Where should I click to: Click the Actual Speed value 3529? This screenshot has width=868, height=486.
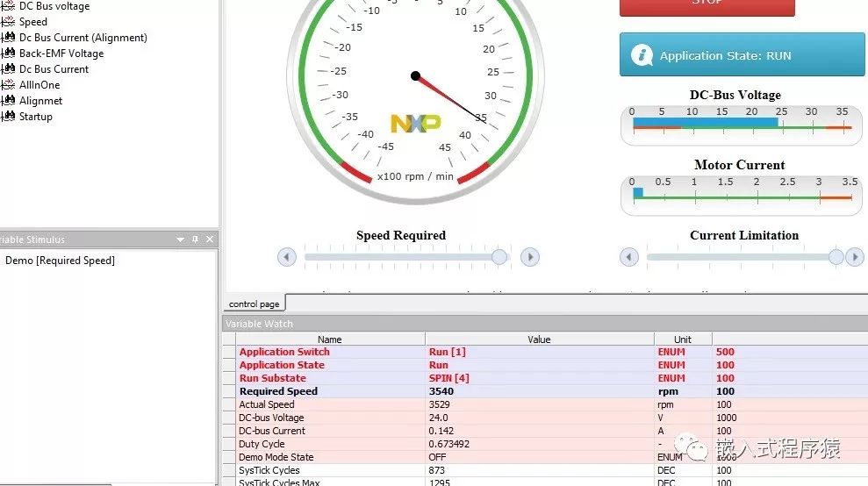[440, 404]
